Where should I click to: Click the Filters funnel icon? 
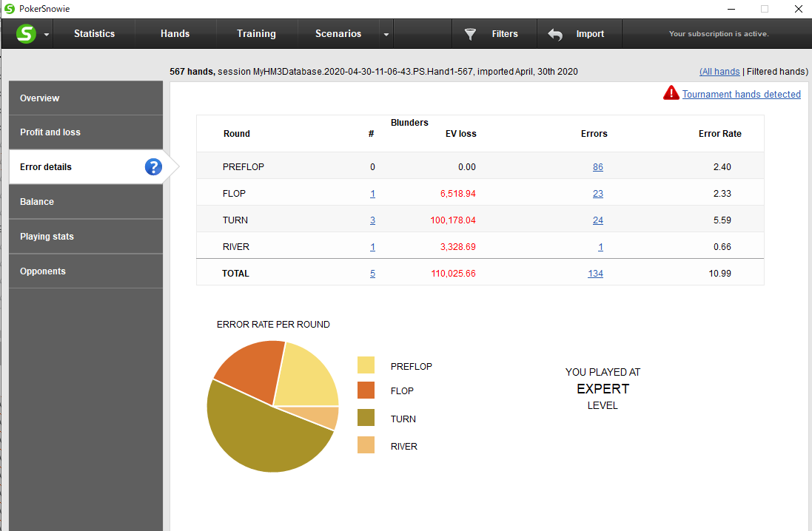coord(470,34)
